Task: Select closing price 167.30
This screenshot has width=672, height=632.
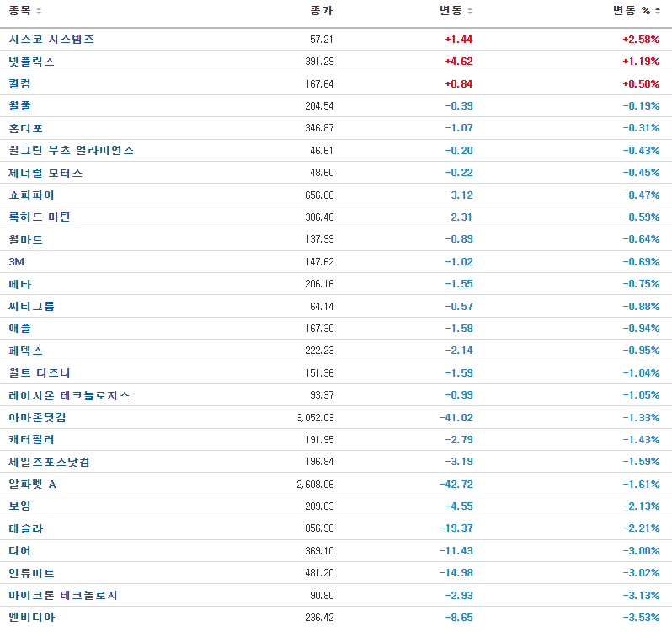Action: (319, 329)
